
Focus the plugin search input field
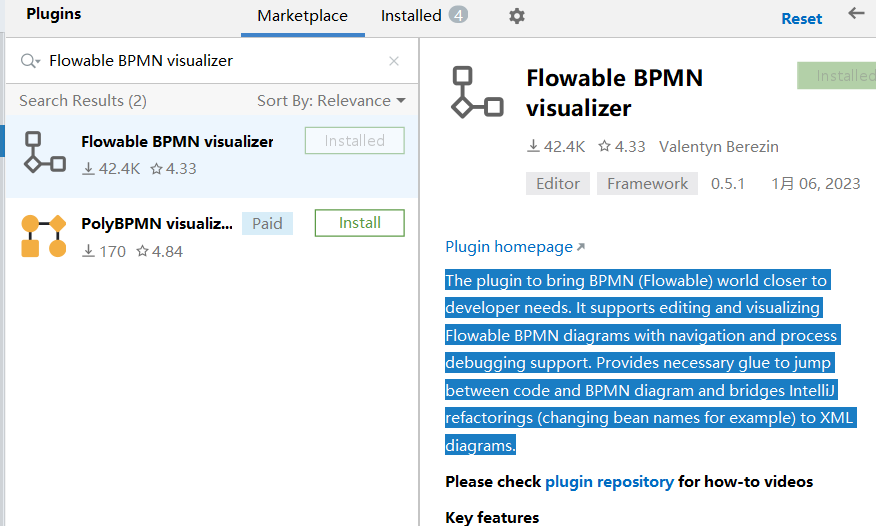(212, 60)
